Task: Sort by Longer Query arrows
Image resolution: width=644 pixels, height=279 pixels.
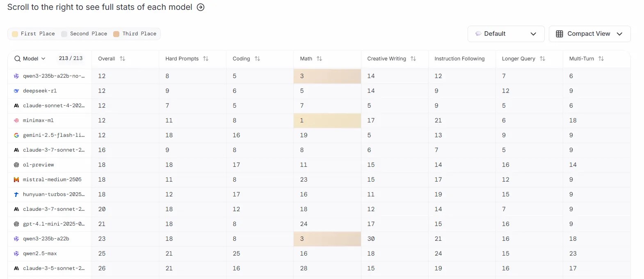Action: click(542, 59)
